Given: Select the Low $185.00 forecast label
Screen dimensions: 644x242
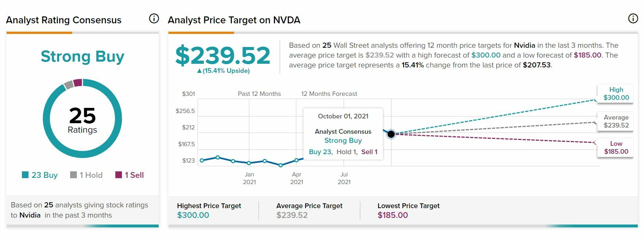Looking at the screenshot, I should [x=616, y=148].
